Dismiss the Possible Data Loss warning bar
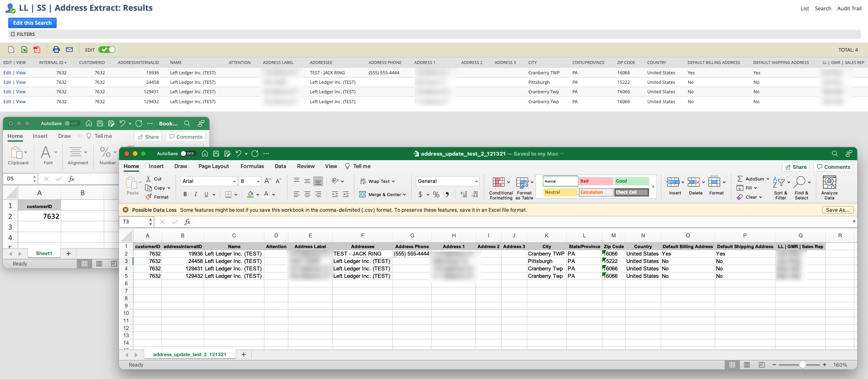This screenshot has width=868, height=379. (126, 210)
